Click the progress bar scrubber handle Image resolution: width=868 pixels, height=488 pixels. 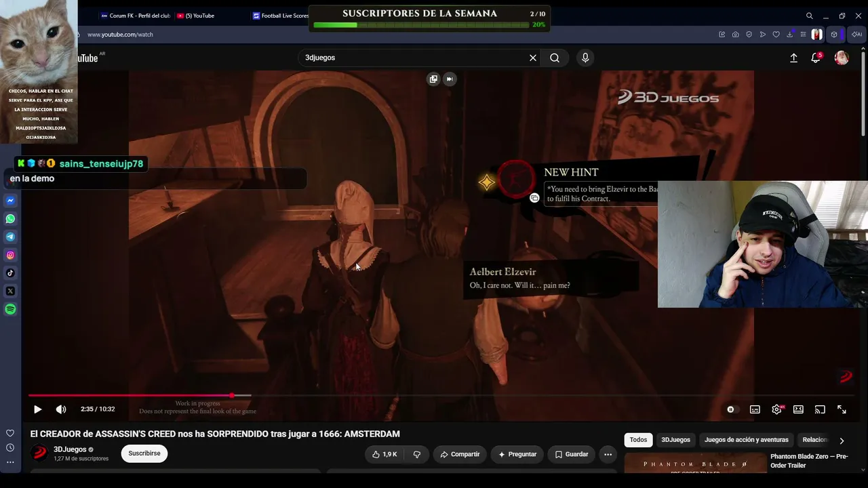point(232,395)
